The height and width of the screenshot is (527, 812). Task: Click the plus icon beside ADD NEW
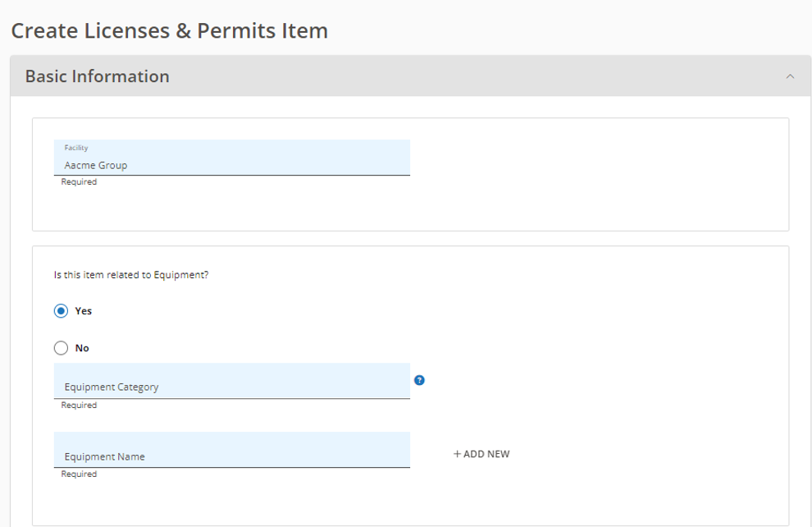tap(457, 454)
